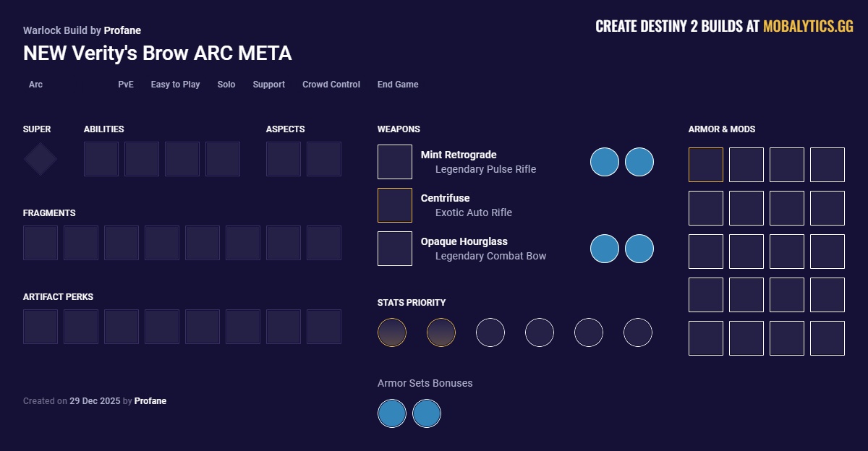Click the first Artifact Perks slot

(x=41, y=327)
